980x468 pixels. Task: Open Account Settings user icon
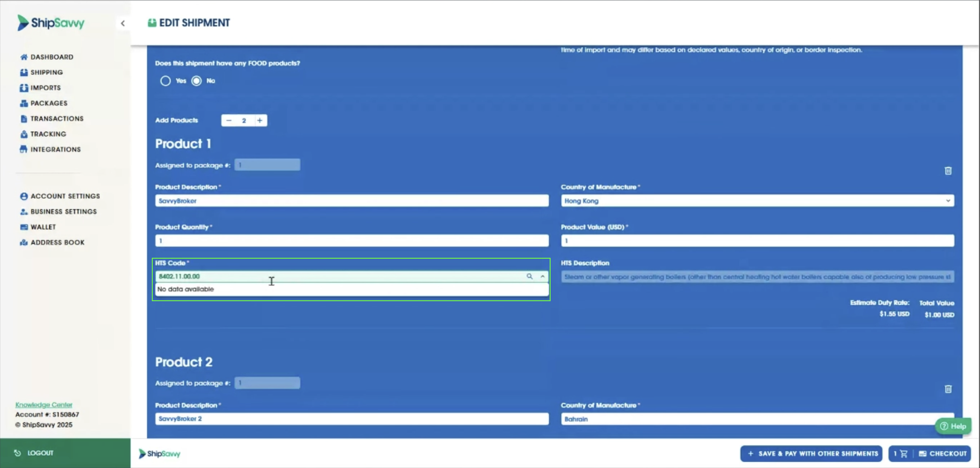pyautogui.click(x=24, y=196)
